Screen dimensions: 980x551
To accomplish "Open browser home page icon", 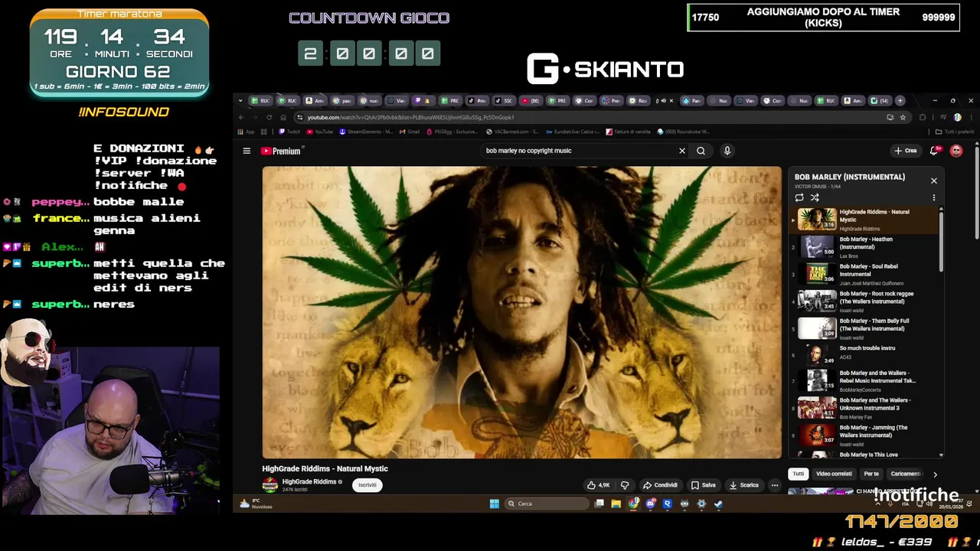I will click(x=283, y=117).
